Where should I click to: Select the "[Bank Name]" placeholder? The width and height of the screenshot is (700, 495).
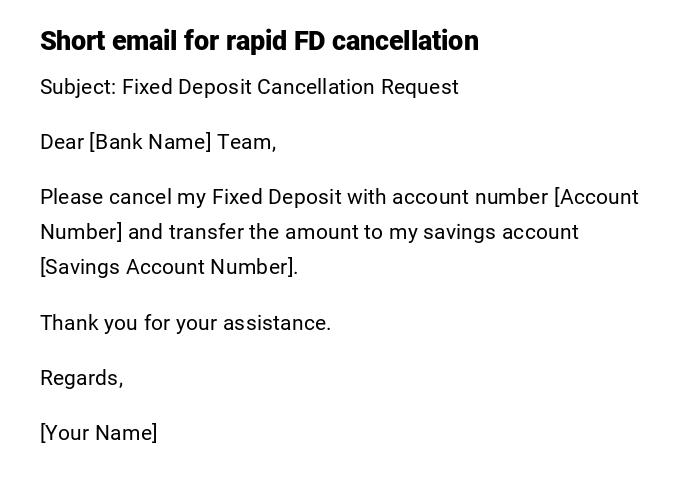point(150,142)
